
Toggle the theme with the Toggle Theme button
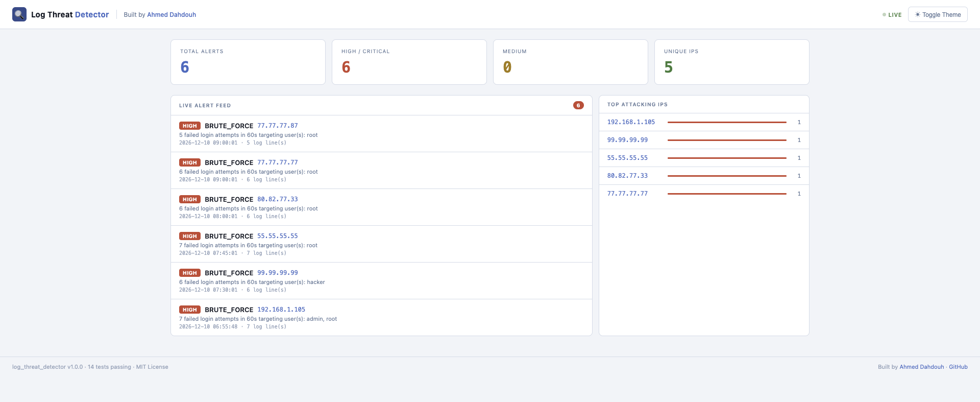click(938, 14)
